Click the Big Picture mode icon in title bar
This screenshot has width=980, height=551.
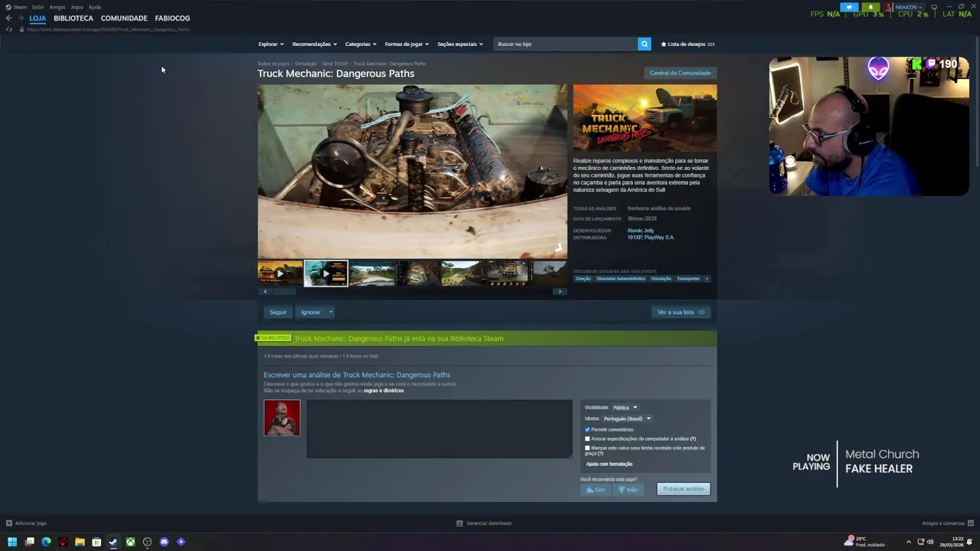[x=934, y=7]
